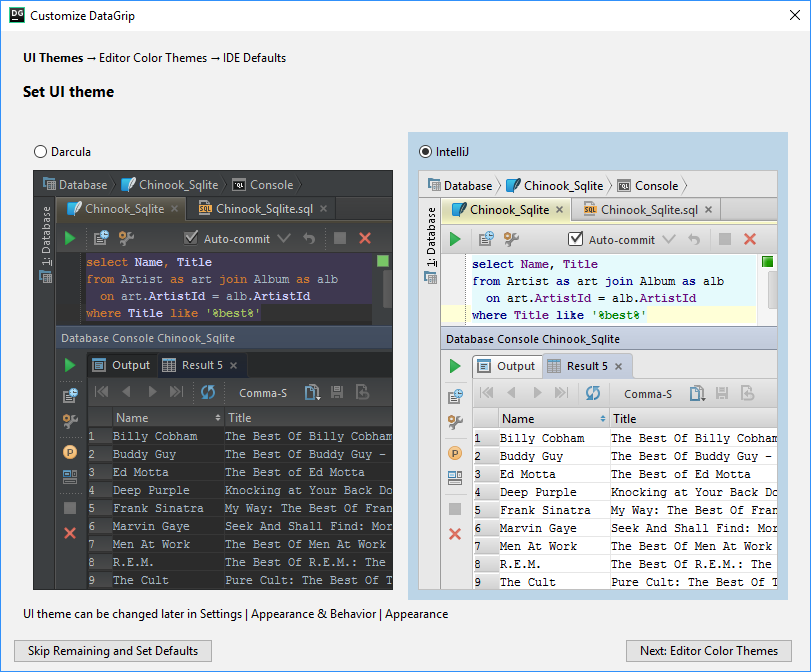Open Result 5 tab in Darcula preview
This screenshot has height=672, width=811.
point(201,365)
